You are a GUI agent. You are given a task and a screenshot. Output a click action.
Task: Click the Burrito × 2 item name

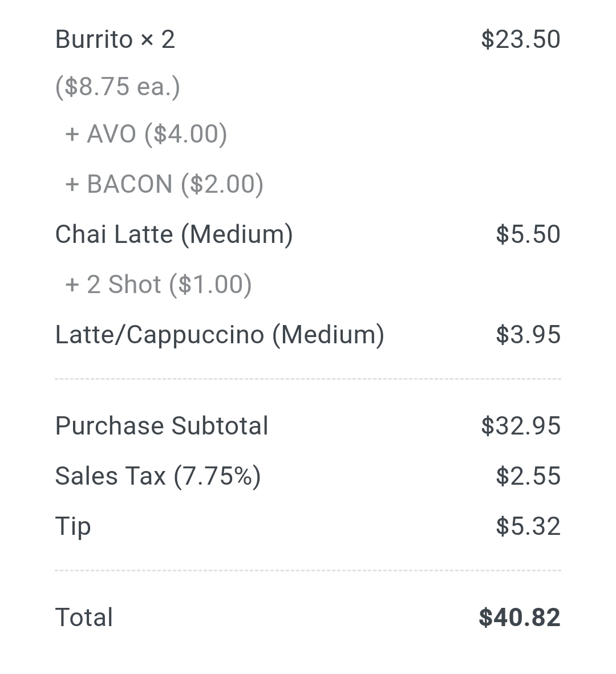pyautogui.click(x=115, y=40)
